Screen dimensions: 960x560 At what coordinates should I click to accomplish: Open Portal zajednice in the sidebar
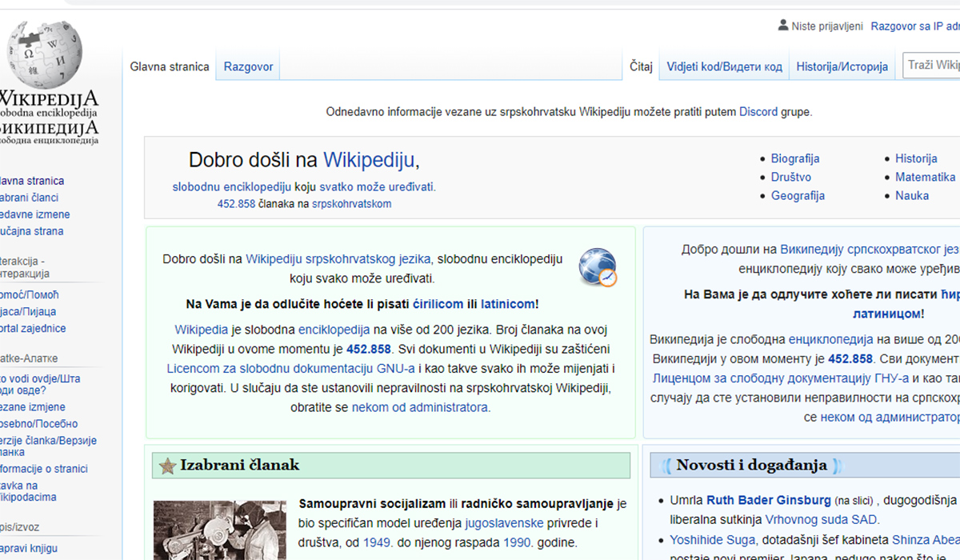[x=31, y=329]
